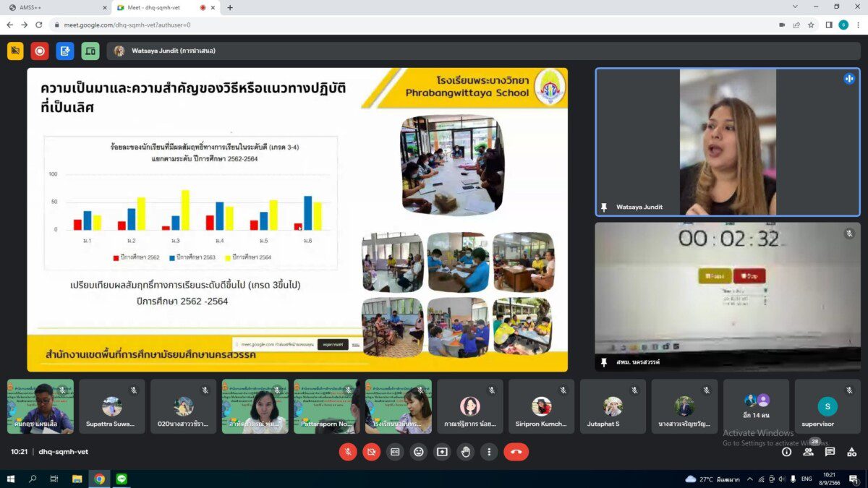Open the emoji reactions button
Image resolution: width=868 pixels, height=488 pixels.
click(418, 452)
